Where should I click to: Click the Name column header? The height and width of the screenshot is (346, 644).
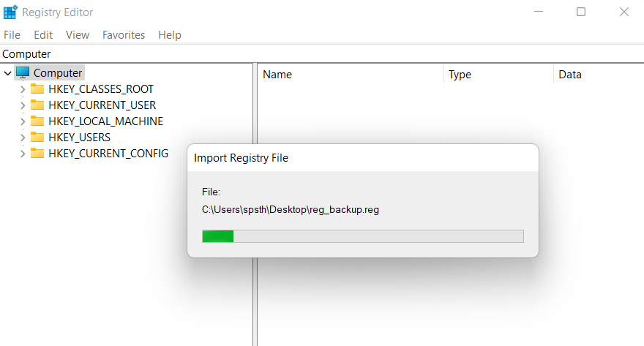click(x=351, y=75)
